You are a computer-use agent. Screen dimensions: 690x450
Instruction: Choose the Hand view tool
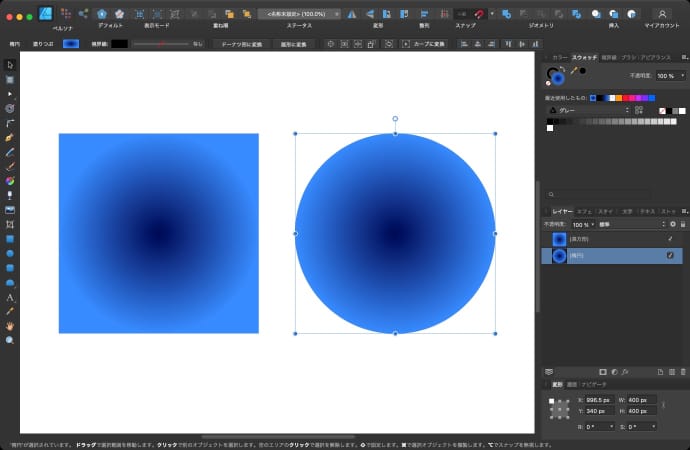tap(10, 326)
